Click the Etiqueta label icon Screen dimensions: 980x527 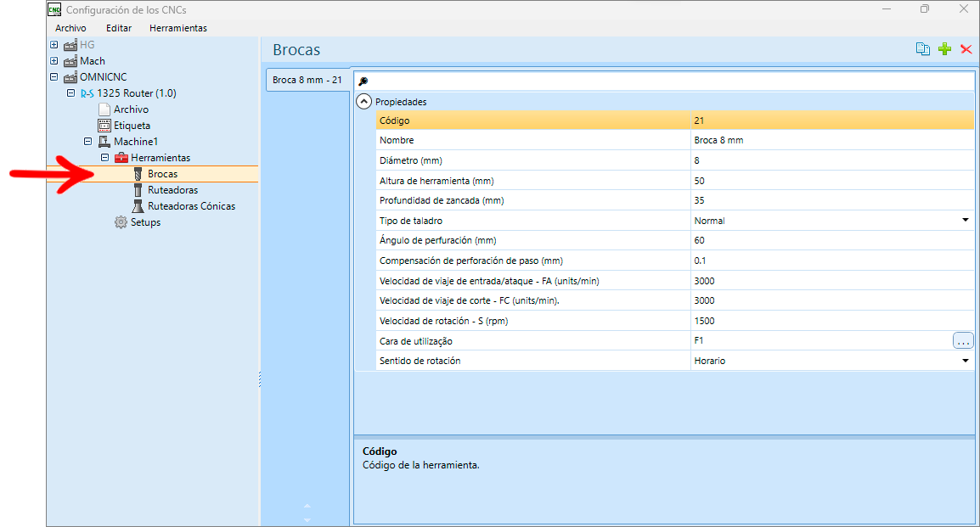104,126
